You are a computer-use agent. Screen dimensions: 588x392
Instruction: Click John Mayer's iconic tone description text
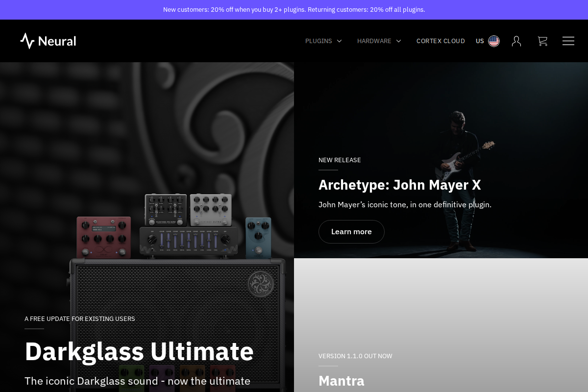click(x=405, y=205)
